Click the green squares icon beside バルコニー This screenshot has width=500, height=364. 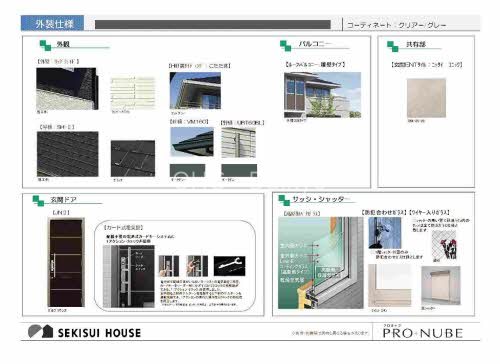tap(286, 46)
